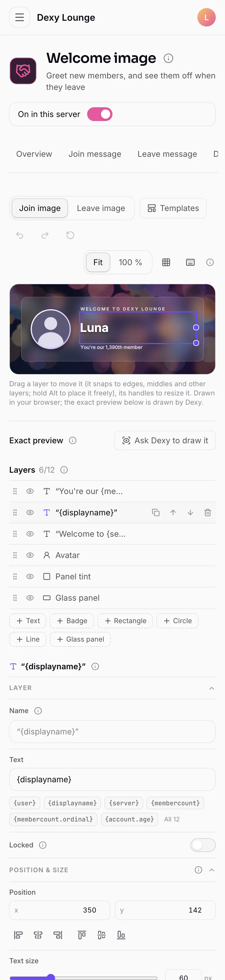This screenshot has width=225, height=980.
Task: Select the avatar circle on the canvas
Action: pos(51,329)
